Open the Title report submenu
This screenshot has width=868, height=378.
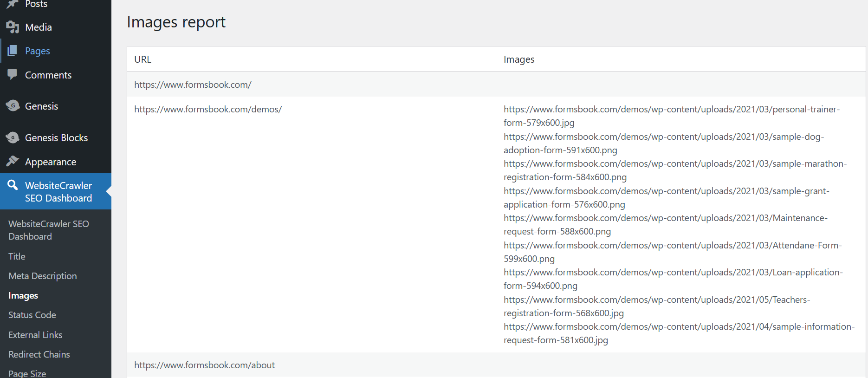[x=17, y=256]
